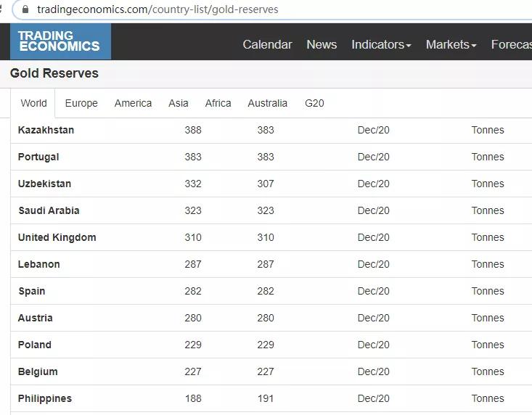
Task: Click the browser address bar URL
Action: point(157,9)
